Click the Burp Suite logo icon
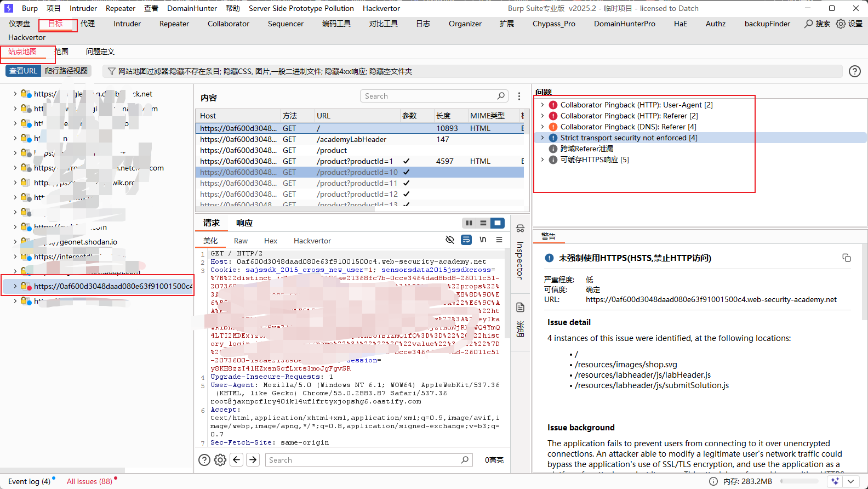Image resolution: width=868 pixels, height=489 pixels. pyautogui.click(x=9, y=8)
